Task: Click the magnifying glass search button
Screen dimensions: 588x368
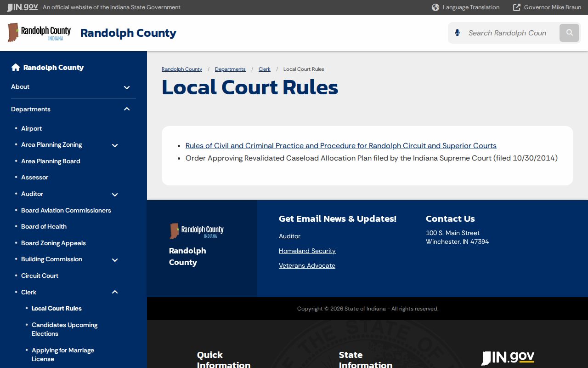Action: coord(570,33)
